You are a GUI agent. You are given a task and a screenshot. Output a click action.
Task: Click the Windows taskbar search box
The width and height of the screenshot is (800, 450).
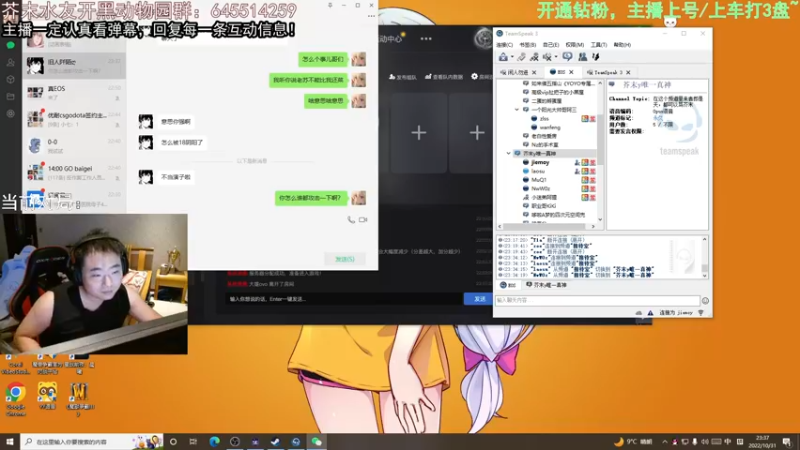click(92, 441)
